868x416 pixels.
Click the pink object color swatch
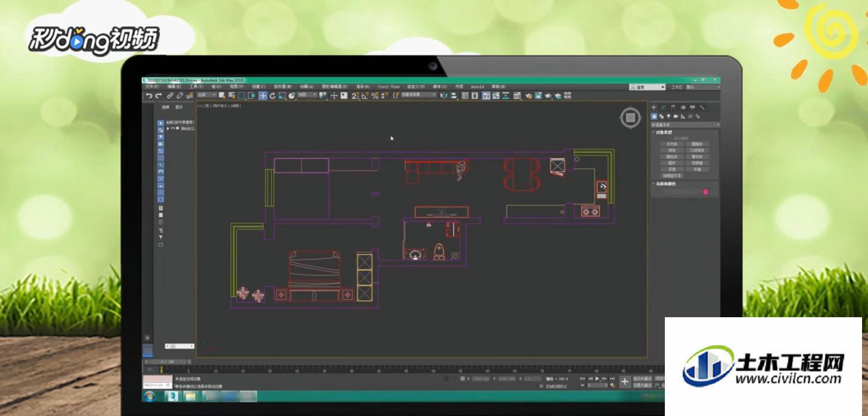tap(705, 192)
